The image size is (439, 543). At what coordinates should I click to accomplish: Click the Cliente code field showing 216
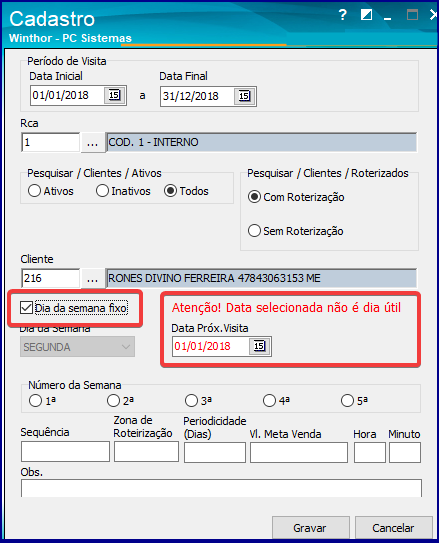pyautogui.click(x=51, y=278)
